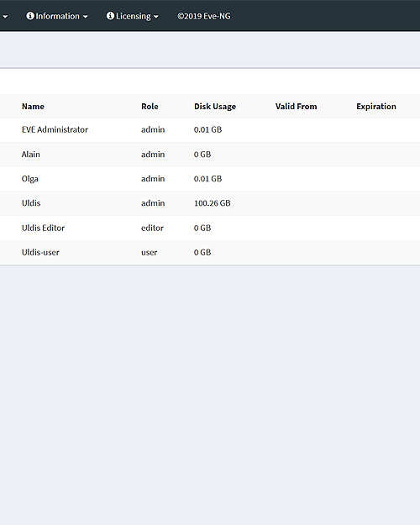Click the Valid From column header

pyautogui.click(x=296, y=107)
